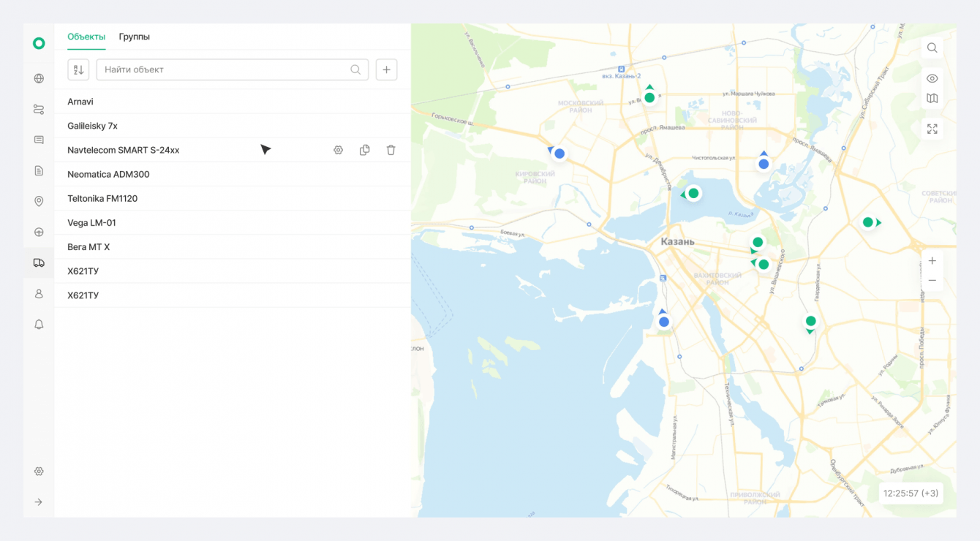Click the Найти объект search field
The image size is (980, 541).
click(x=233, y=69)
